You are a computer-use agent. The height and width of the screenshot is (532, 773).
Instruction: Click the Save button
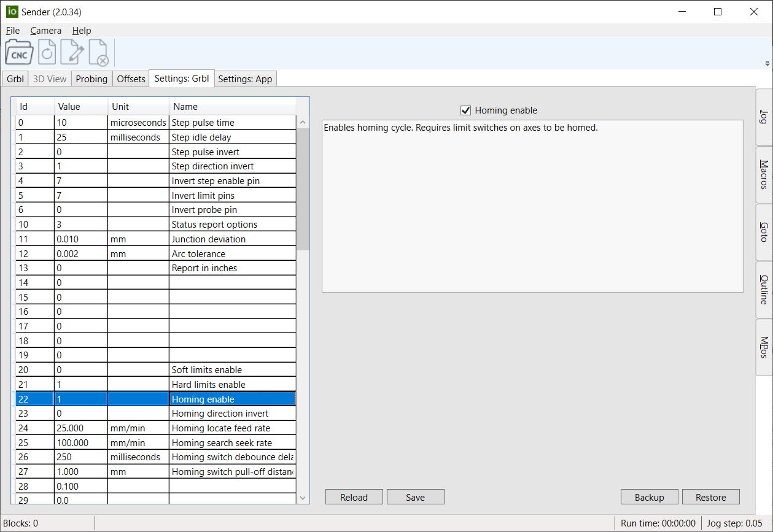point(415,497)
